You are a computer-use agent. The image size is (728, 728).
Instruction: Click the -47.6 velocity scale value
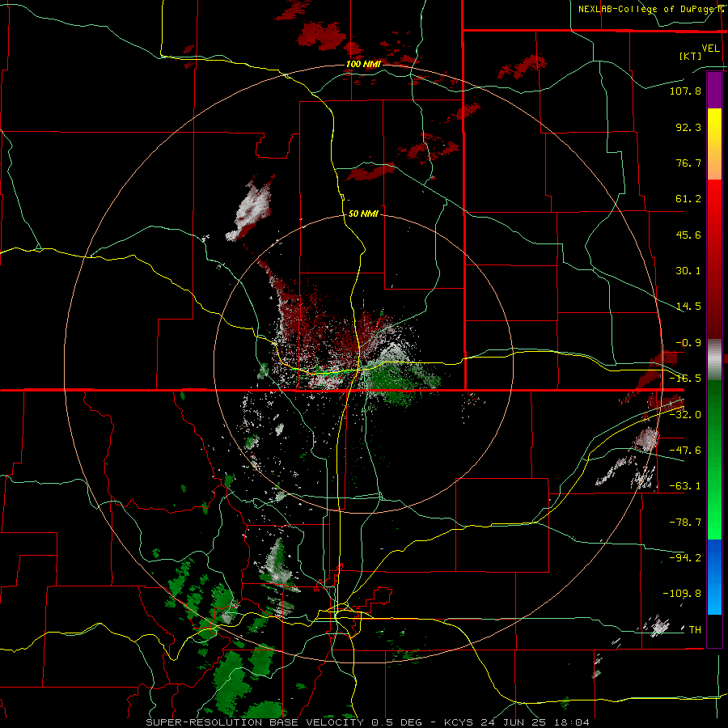(x=685, y=451)
